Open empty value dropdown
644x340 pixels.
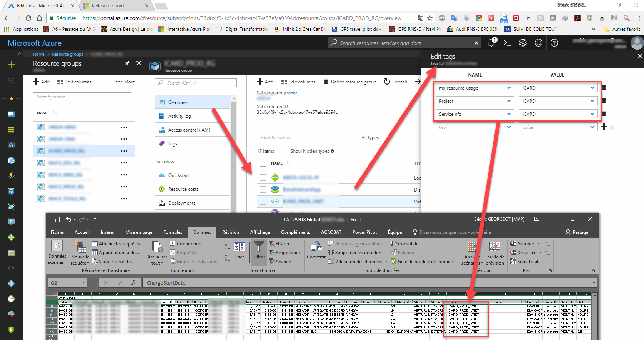pos(592,127)
